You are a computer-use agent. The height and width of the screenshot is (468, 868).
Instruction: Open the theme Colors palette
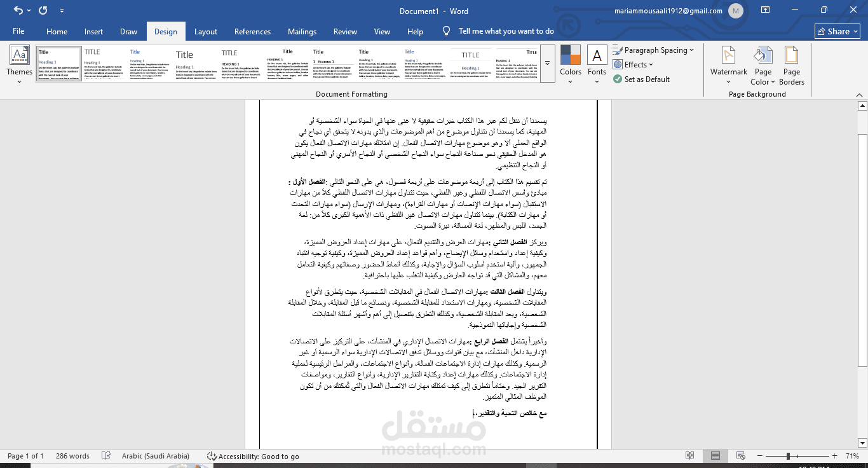(570, 64)
